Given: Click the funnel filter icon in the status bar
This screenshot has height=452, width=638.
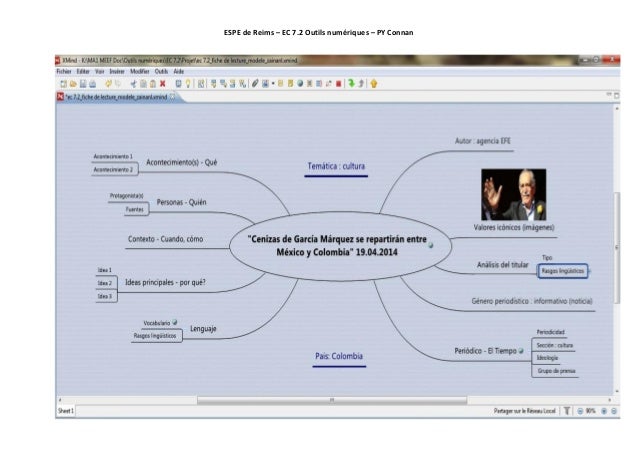Looking at the screenshot, I should (567, 411).
